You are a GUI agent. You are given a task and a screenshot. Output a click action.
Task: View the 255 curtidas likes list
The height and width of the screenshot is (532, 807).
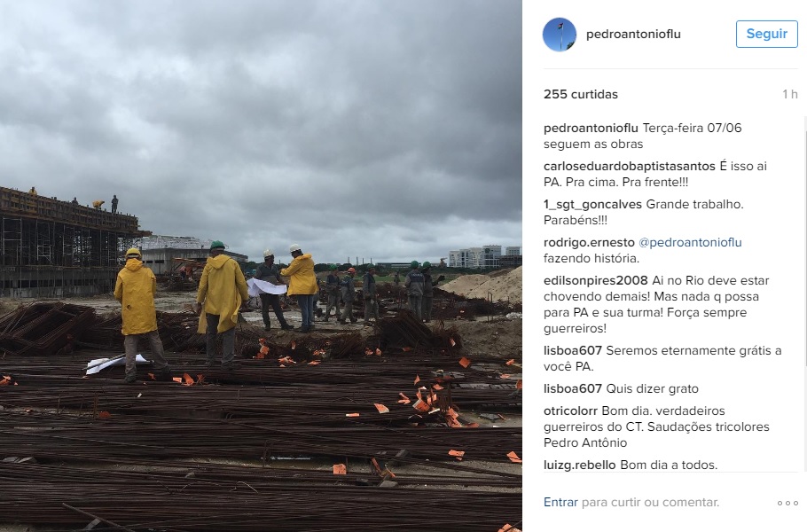[x=581, y=94]
